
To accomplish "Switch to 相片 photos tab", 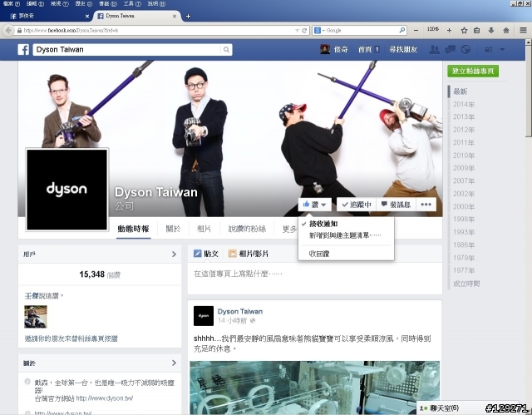I will pyautogui.click(x=204, y=229).
